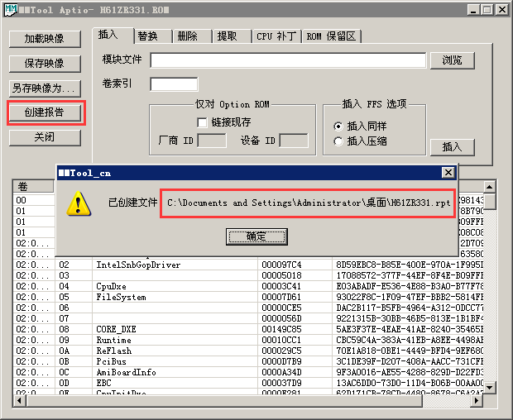The image size is (513, 420).
Task: Click the 关闭 button
Action: (45, 137)
